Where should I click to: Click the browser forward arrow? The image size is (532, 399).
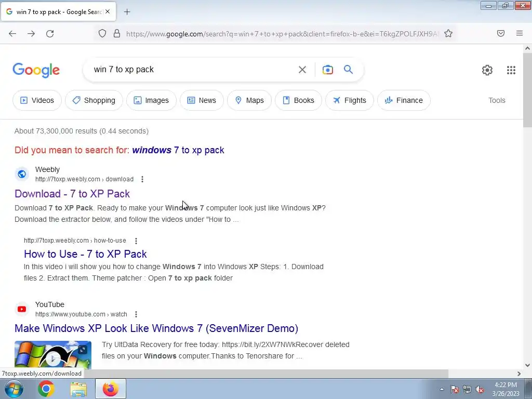click(31, 34)
